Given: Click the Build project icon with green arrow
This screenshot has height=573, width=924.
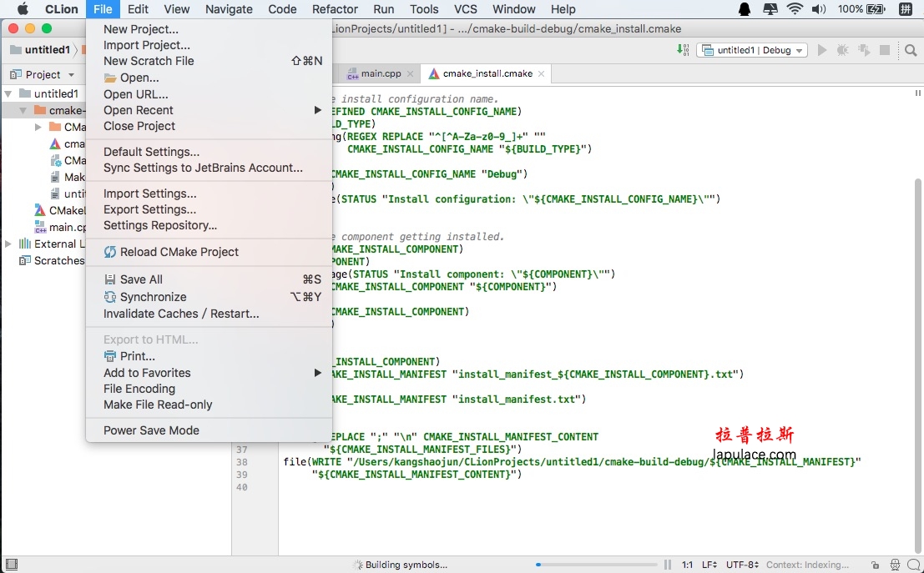Looking at the screenshot, I should (683, 51).
